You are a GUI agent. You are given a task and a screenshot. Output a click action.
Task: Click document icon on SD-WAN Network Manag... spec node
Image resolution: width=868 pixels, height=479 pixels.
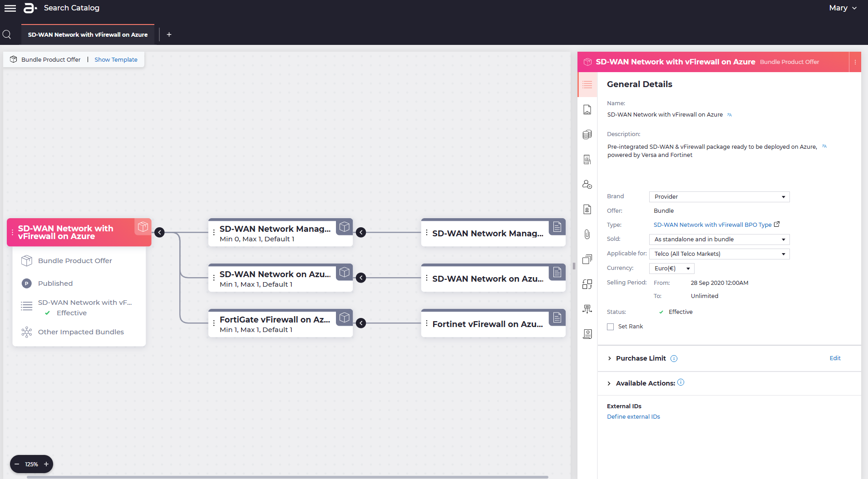click(x=557, y=227)
